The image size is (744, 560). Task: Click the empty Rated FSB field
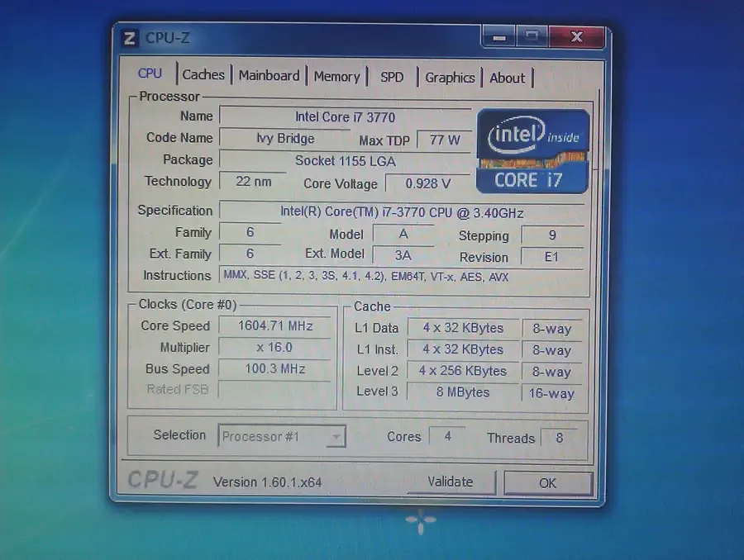pos(274,389)
